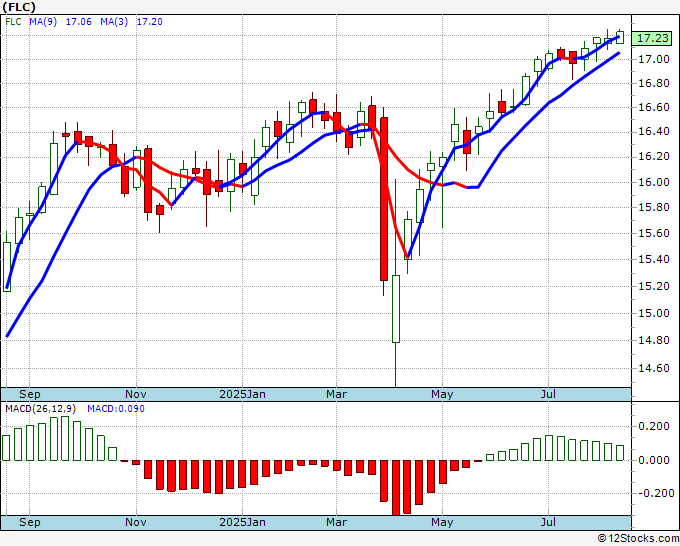The width and height of the screenshot is (680, 546).
Task: Click Mar on the price chart date axis
Action: tap(337, 394)
